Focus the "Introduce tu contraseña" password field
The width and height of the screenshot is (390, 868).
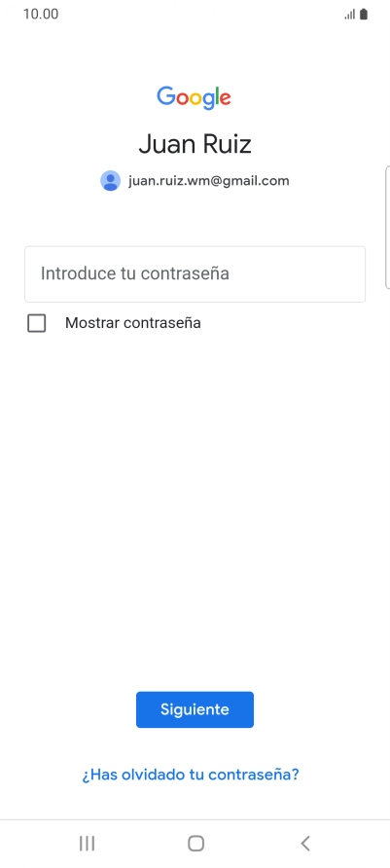click(x=195, y=274)
